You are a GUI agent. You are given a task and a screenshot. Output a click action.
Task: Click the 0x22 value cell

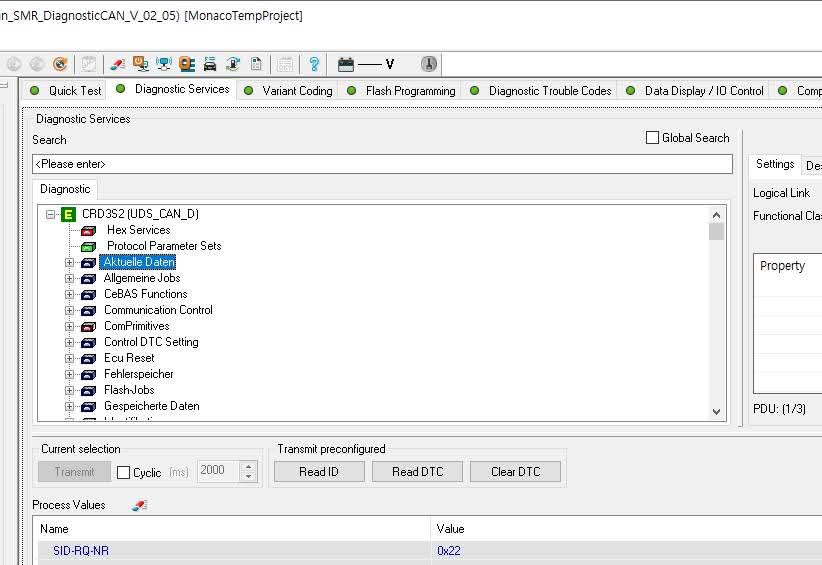(449, 551)
